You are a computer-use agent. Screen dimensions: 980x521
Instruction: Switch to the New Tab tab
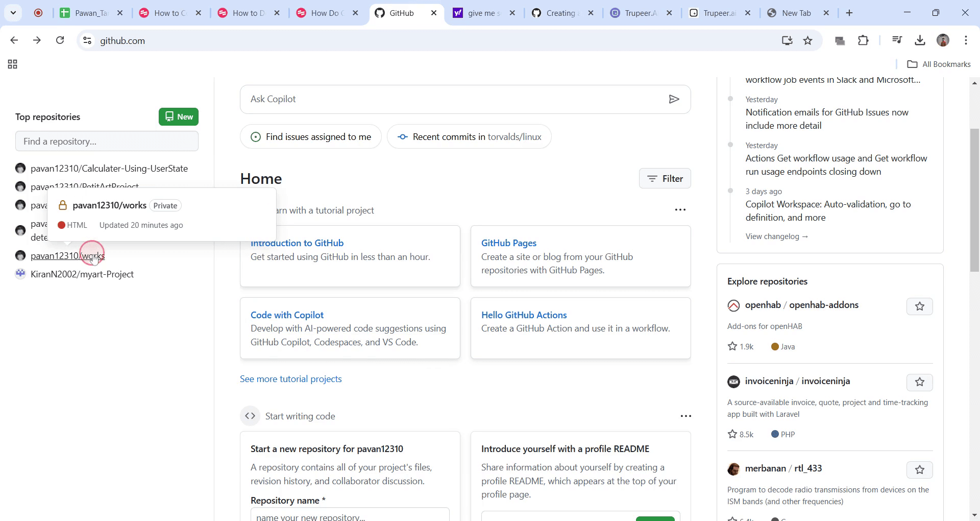[x=798, y=13]
